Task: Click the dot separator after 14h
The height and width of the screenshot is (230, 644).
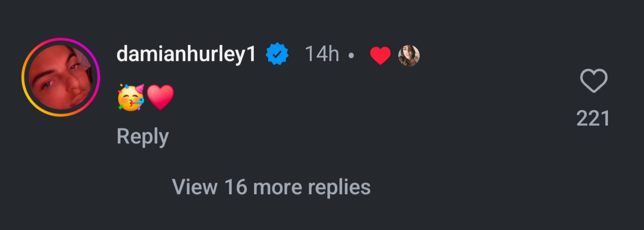Action: (x=351, y=55)
